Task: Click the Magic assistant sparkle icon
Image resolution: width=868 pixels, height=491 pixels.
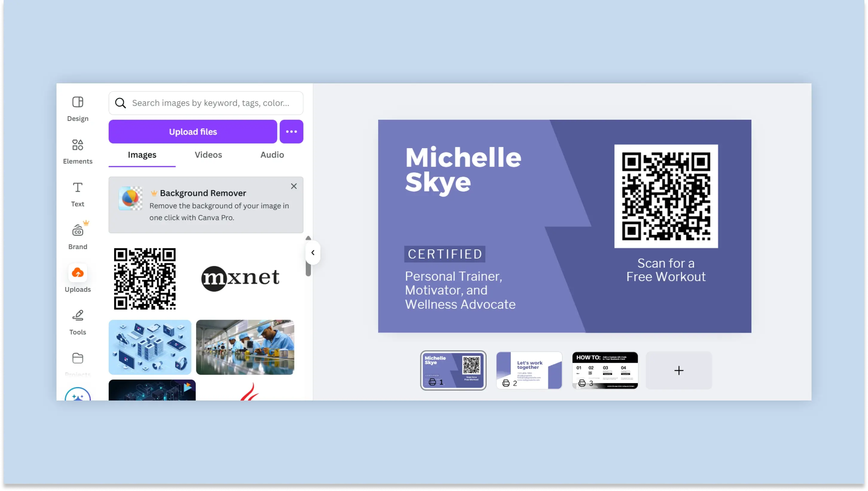Action: pyautogui.click(x=78, y=395)
